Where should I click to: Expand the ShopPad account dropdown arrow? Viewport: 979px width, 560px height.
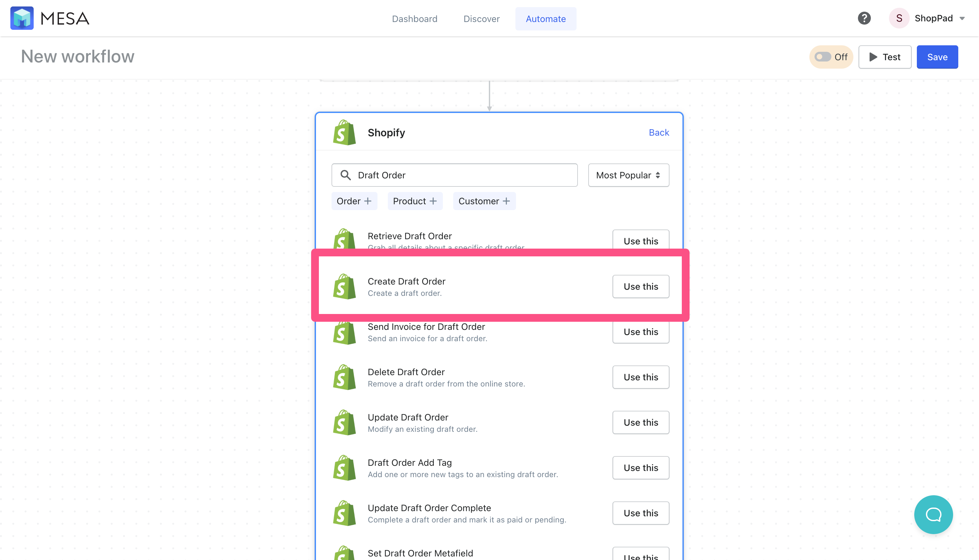tap(962, 18)
